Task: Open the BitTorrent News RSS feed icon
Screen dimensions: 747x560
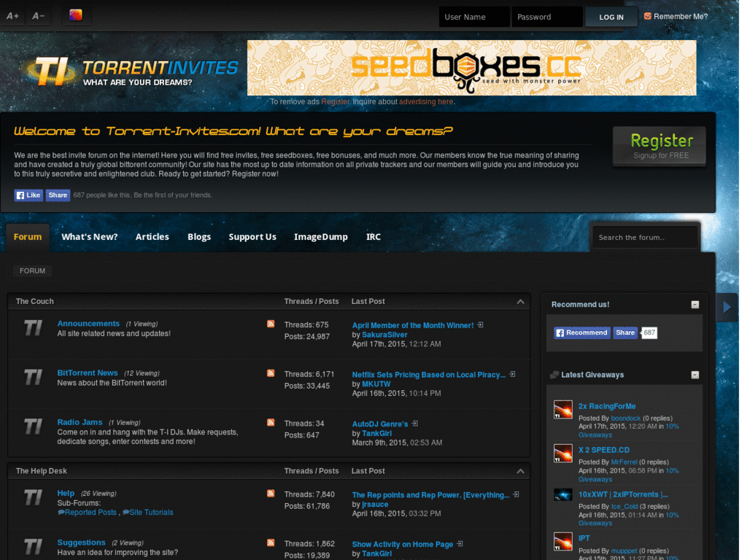Action: coord(271,373)
